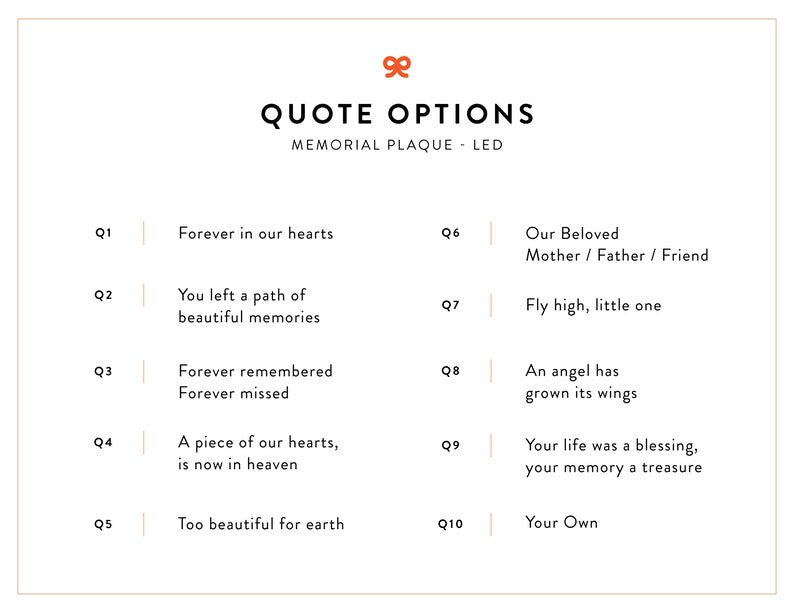Click the Memorial Plaque - LED subtitle
The width and height of the screenshot is (794, 613).
pos(397,145)
